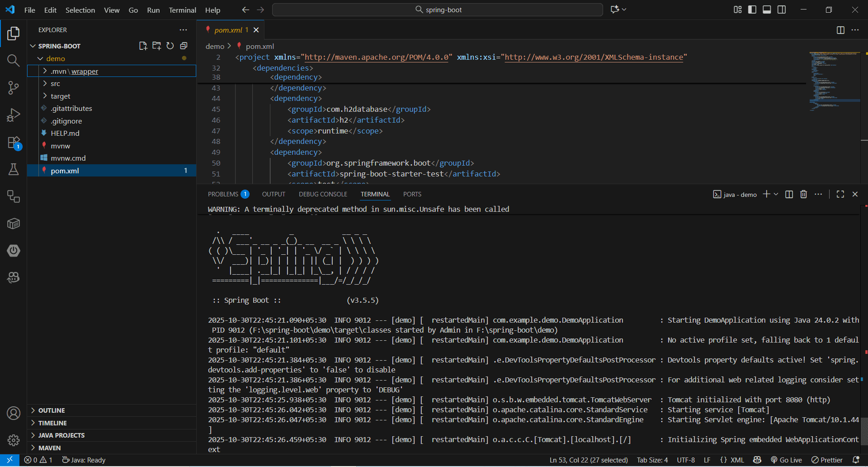Open the Selection menu

tap(80, 10)
